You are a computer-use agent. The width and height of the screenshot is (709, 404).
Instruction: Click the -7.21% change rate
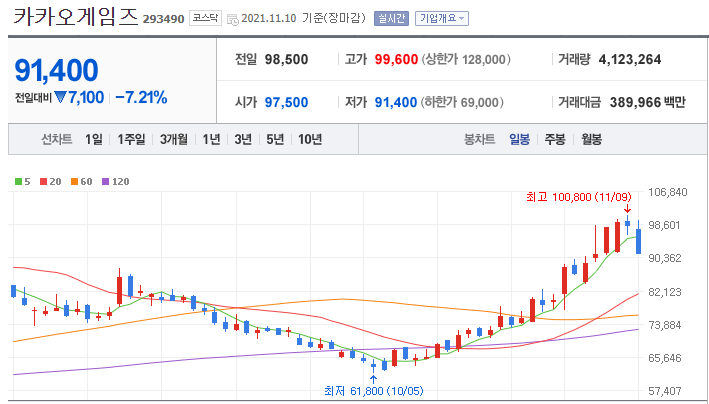[141, 97]
